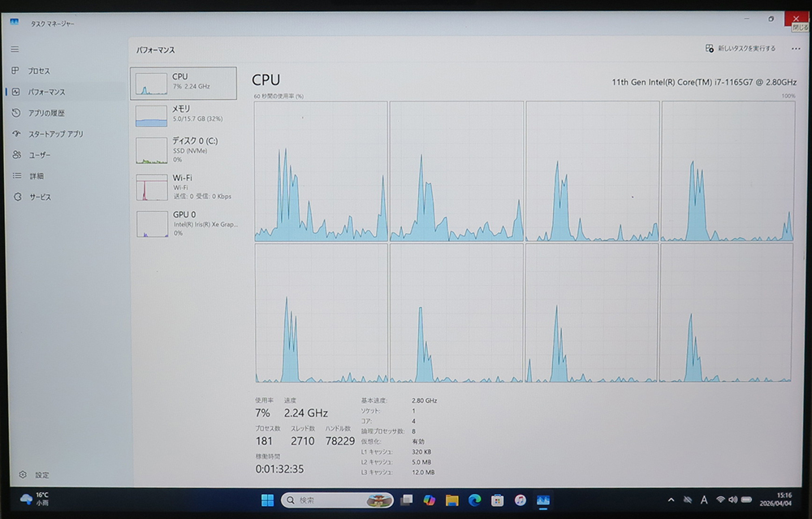Open the music app taskbar icon
This screenshot has width=812, height=519.
520,500
